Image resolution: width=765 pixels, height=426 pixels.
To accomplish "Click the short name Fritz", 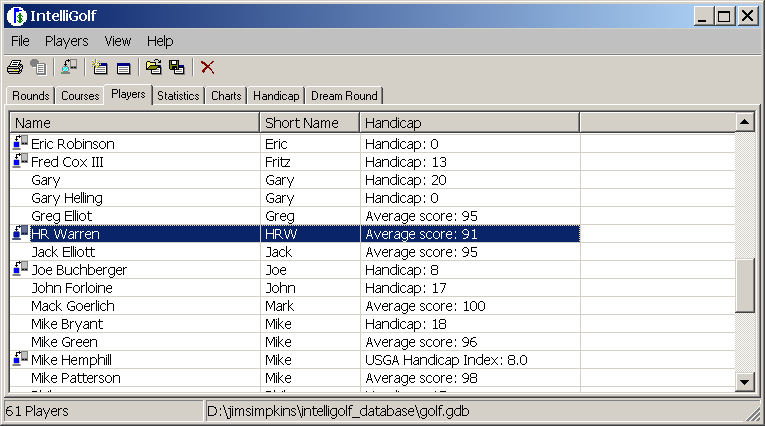I will (x=278, y=162).
